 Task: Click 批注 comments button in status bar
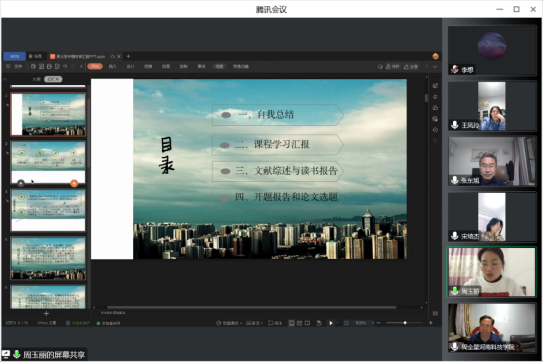coord(275,323)
